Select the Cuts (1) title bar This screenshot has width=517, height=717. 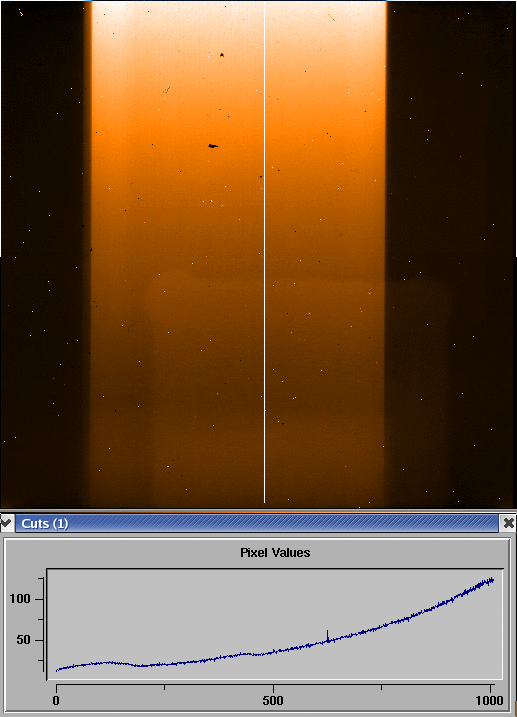point(257,523)
